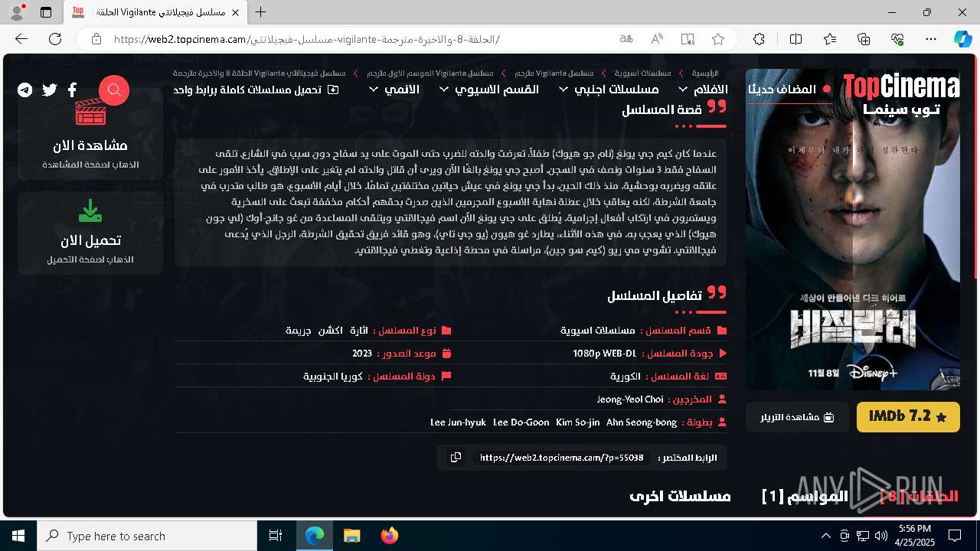Open browser Extensions icon
This screenshot has width=980, height=551.
[x=759, y=39]
